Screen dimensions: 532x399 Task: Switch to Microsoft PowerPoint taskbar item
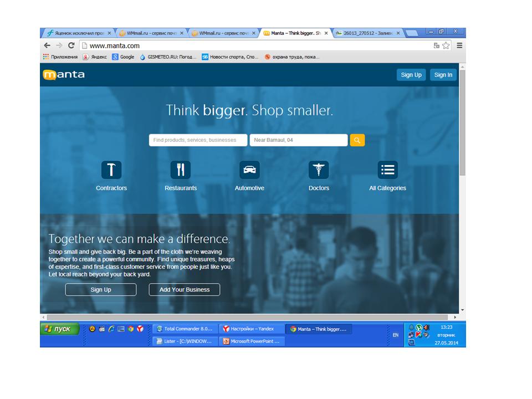pos(252,341)
